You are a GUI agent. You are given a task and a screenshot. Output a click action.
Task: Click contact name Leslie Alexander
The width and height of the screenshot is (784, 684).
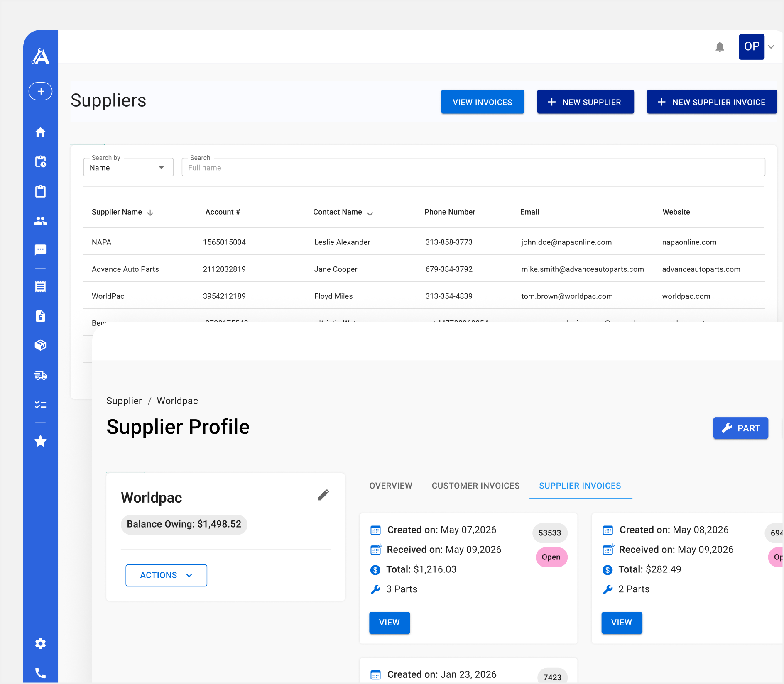[342, 242]
